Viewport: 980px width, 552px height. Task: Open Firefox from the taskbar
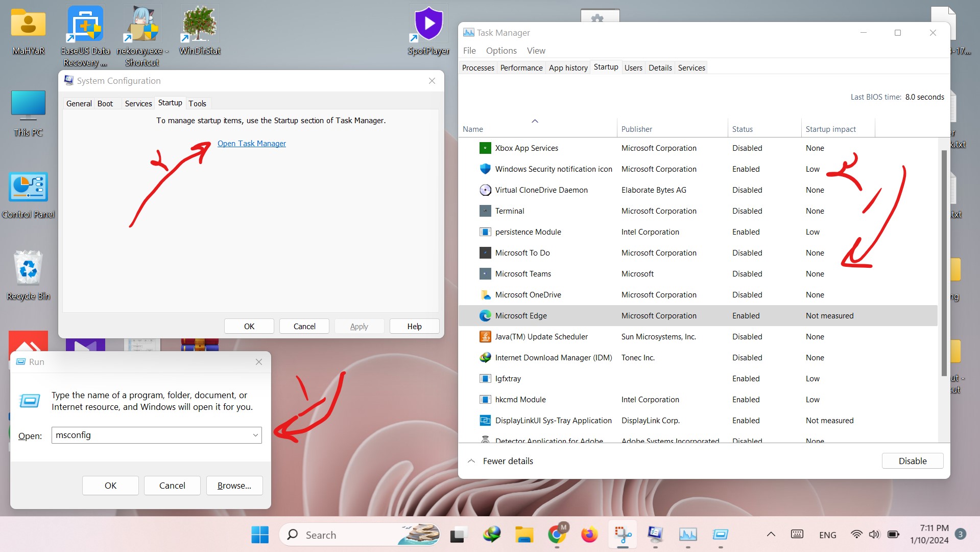click(589, 535)
